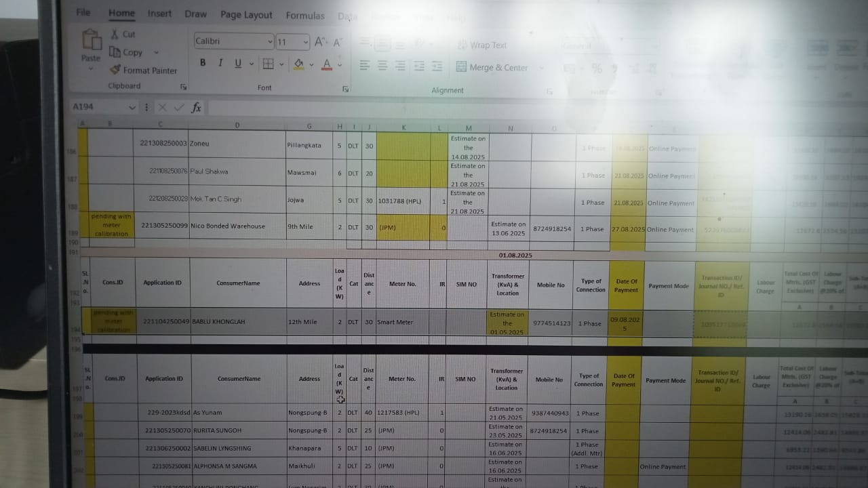Select the mobile number 9387440943
The image size is (868, 488).
(x=551, y=413)
